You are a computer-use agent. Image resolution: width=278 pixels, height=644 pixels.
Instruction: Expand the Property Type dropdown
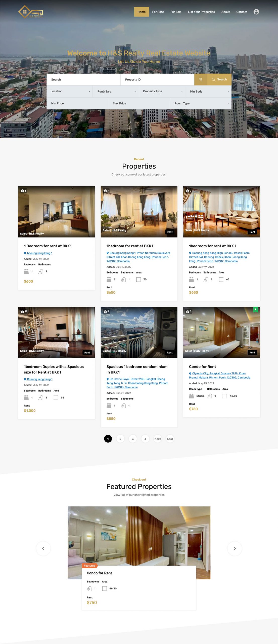[x=162, y=91]
